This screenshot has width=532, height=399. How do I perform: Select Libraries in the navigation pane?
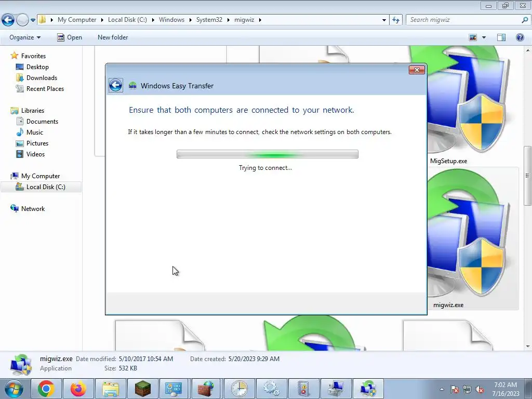tap(33, 111)
